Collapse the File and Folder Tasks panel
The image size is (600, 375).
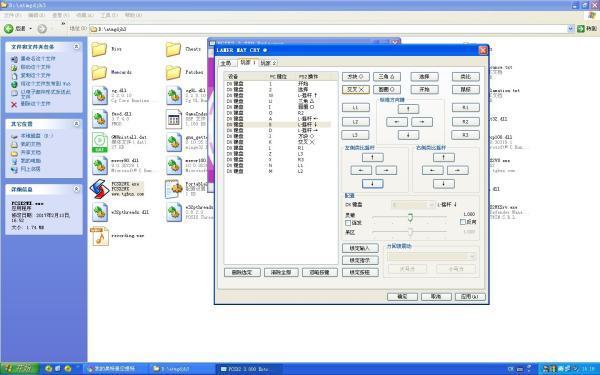pos(76,46)
